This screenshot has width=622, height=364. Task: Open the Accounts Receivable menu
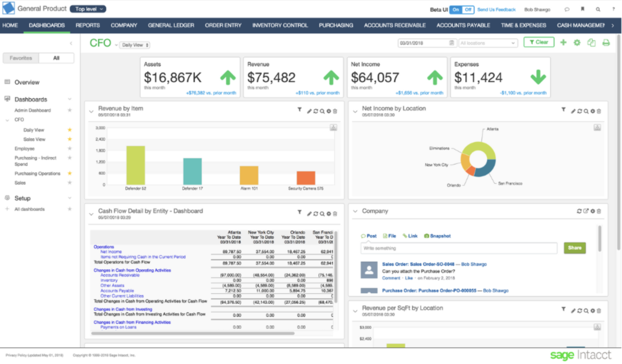pyautogui.click(x=394, y=25)
